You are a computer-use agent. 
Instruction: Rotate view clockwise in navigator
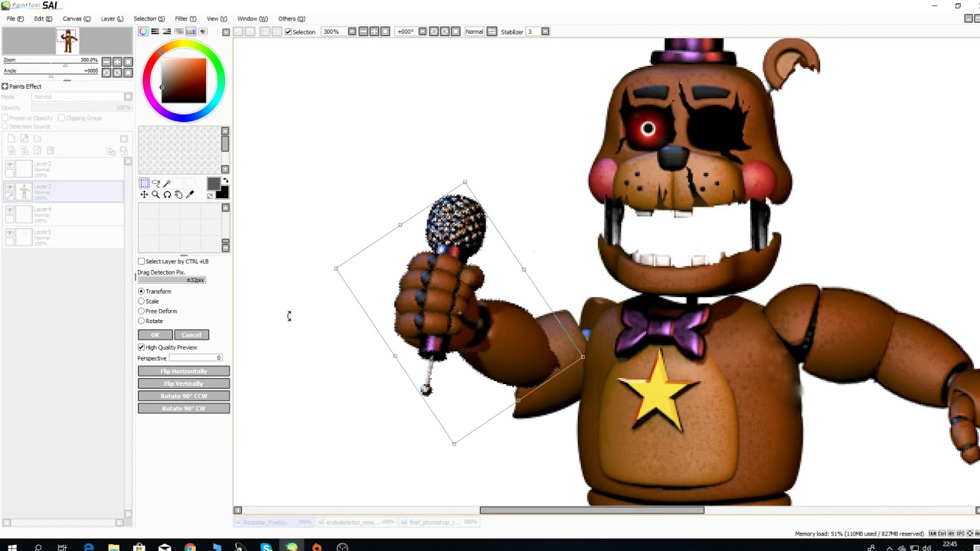point(117,73)
